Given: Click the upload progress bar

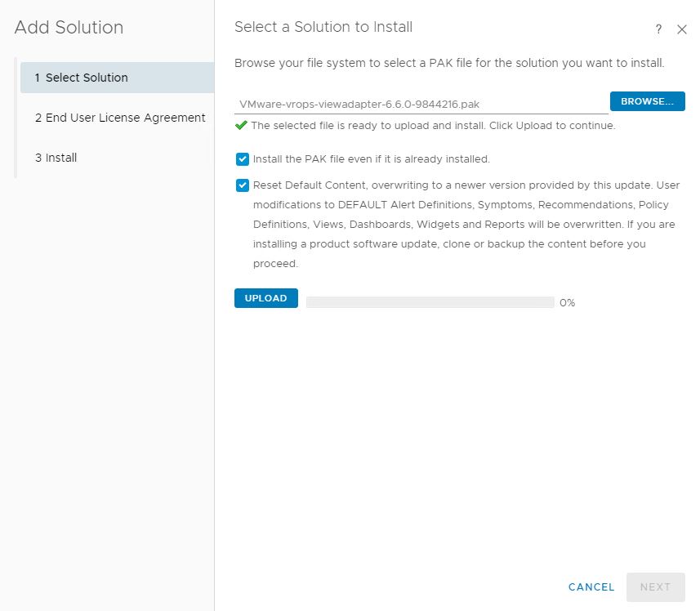Looking at the screenshot, I should pyautogui.click(x=430, y=302).
